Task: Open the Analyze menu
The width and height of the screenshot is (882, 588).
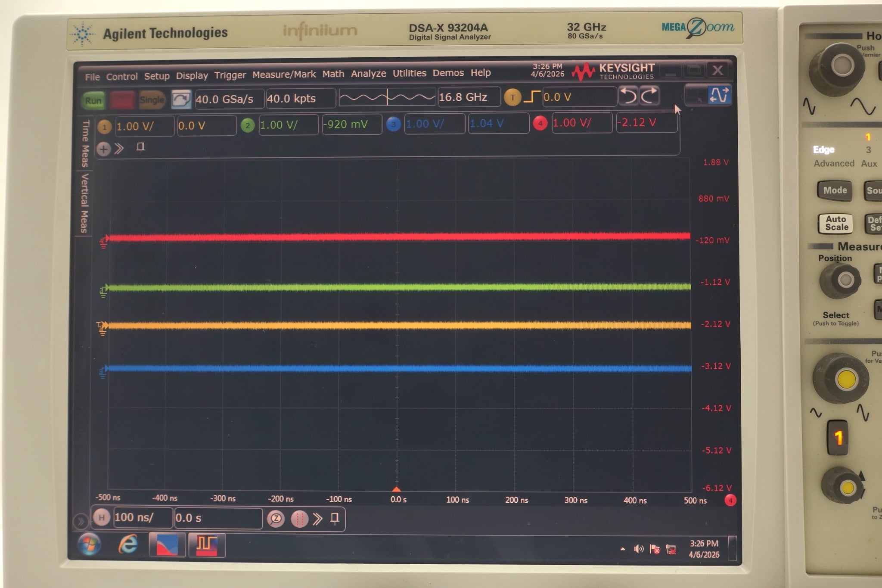Action: (368, 74)
